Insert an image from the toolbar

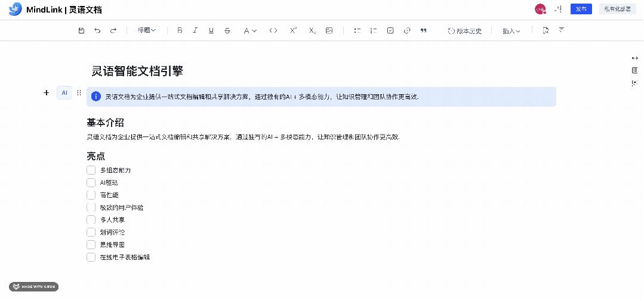[329, 31]
